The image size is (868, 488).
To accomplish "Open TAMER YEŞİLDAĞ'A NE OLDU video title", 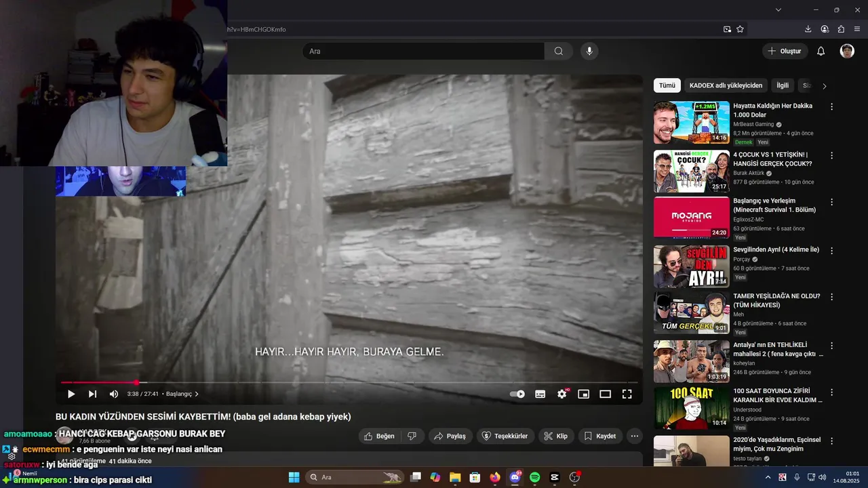I will [x=776, y=300].
